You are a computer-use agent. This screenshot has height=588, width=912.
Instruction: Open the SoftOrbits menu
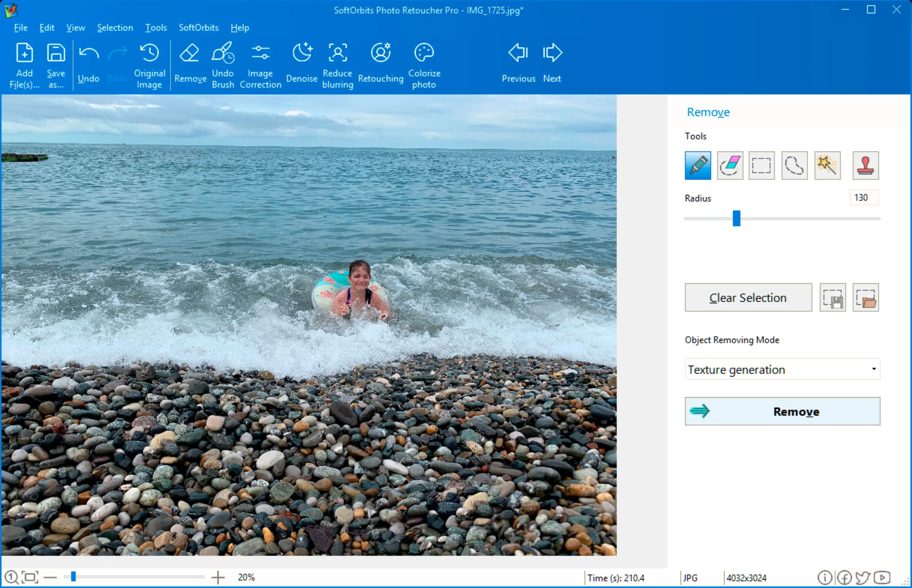click(198, 27)
